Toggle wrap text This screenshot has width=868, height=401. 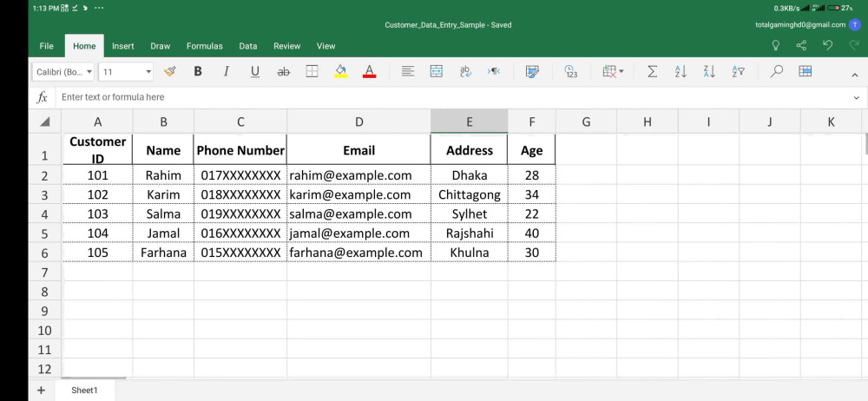465,71
